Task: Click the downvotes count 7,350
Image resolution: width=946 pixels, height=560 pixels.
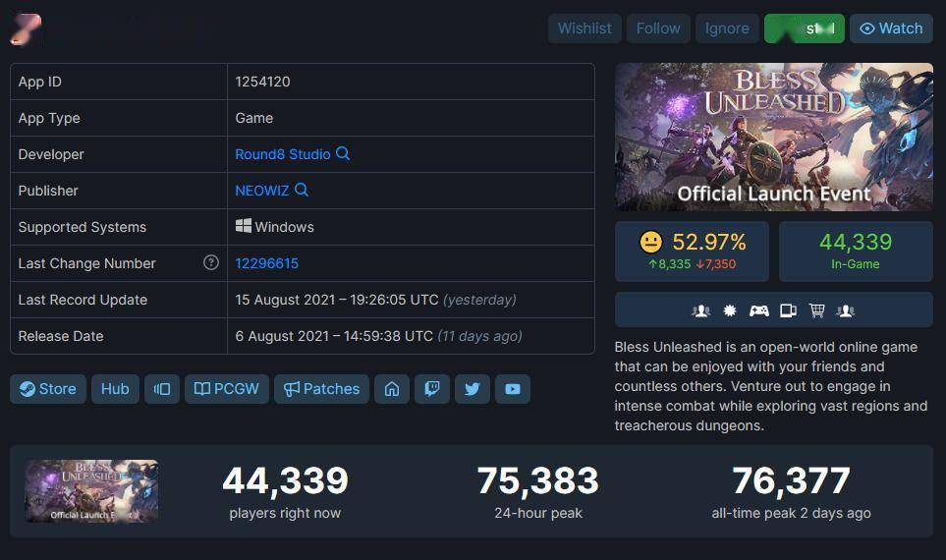Action: (715, 263)
